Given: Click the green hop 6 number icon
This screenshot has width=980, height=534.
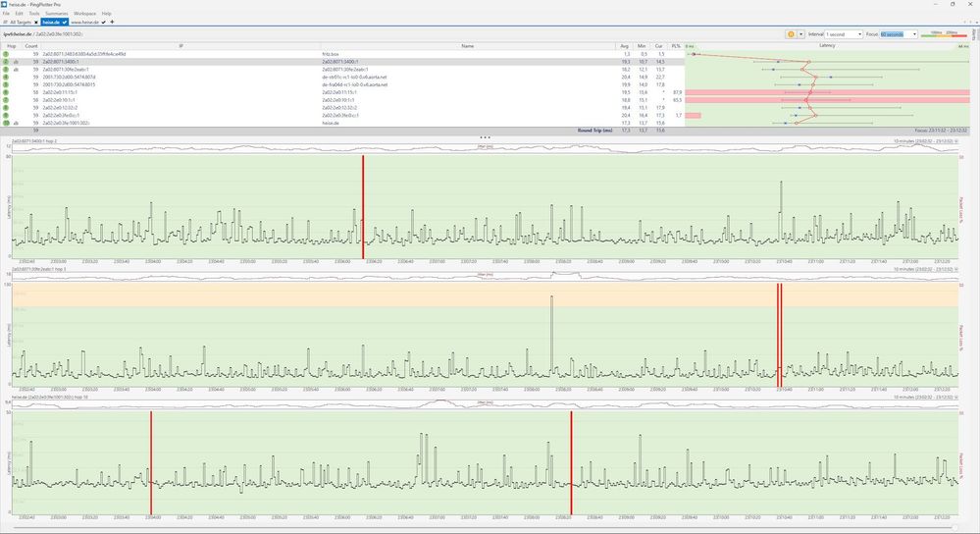Looking at the screenshot, I should (x=6, y=92).
